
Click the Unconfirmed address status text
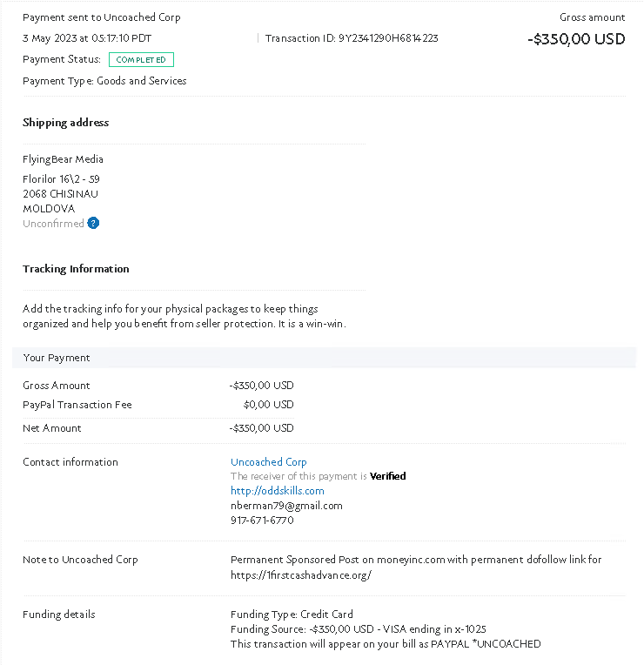tap(53, 224)
